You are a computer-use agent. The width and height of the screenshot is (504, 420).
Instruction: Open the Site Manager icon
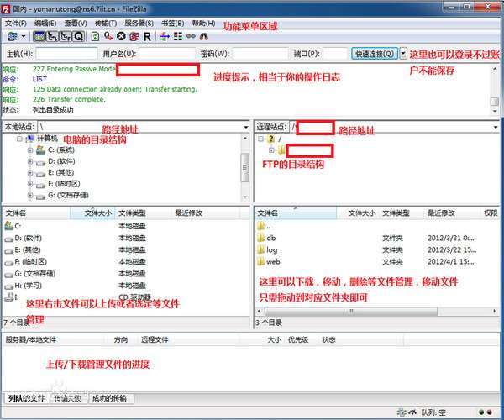13,37
